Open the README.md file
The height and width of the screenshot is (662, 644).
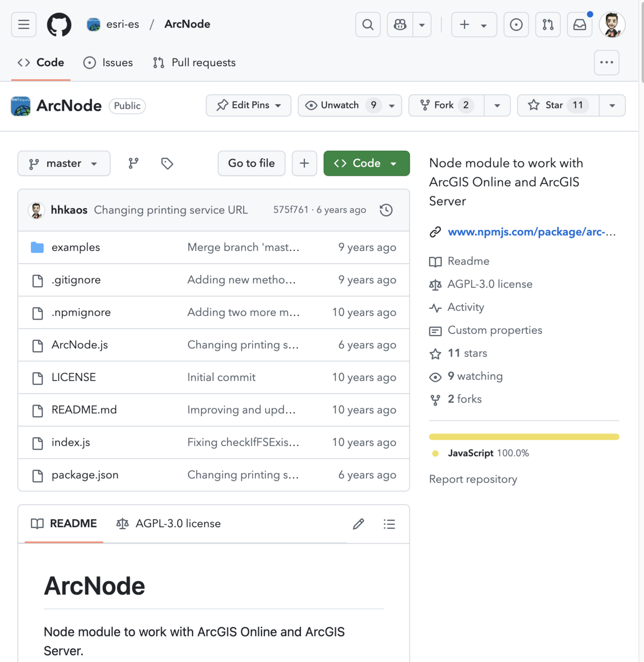click(84, 409)
